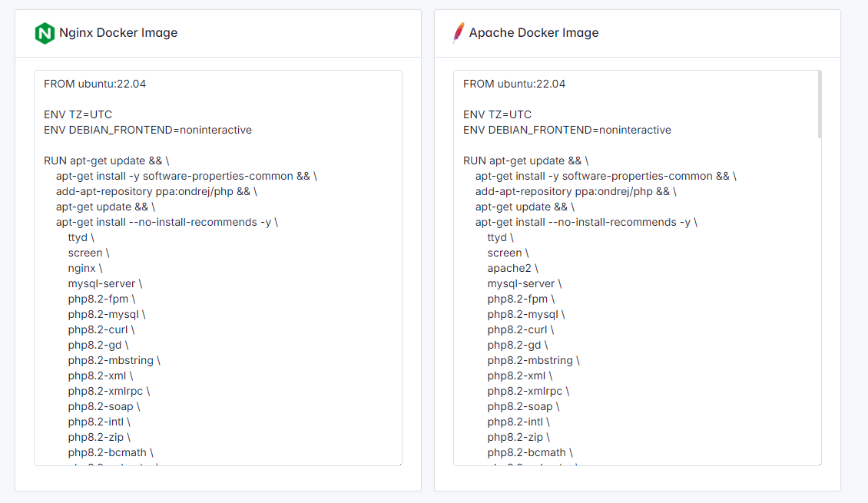Click php8.2-mysql in the Apache Dockerfile
Image resolution: width=868 pixels, height=503 pixels.
526,314
